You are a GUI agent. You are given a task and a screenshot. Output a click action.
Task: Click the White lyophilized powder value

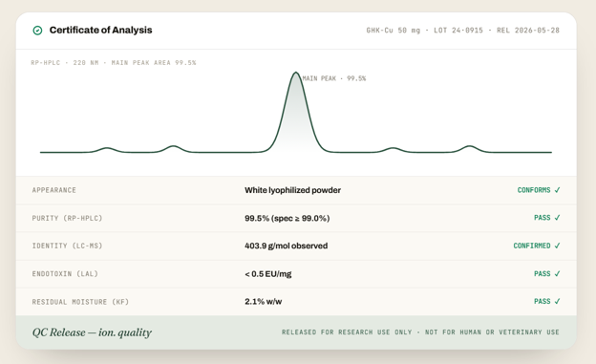pos(292,190)
